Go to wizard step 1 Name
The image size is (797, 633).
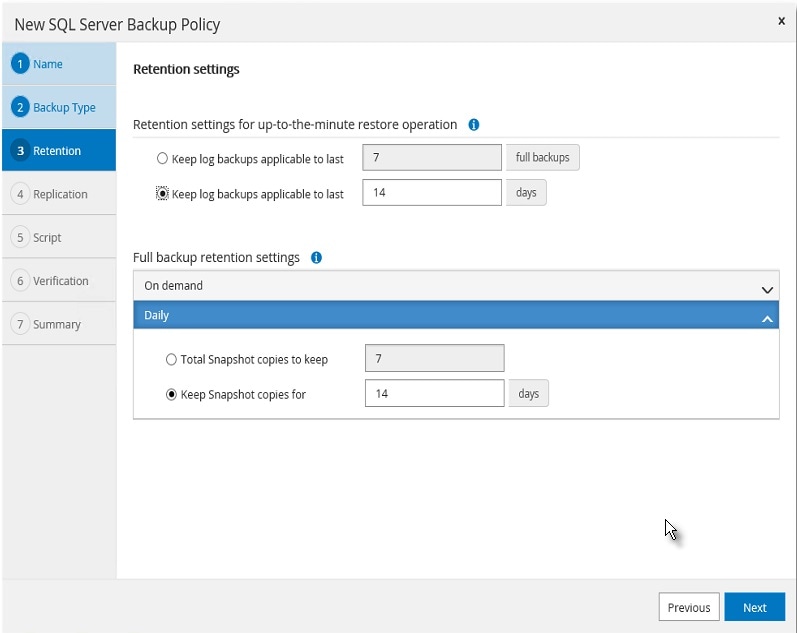click(x=59, y=64)
